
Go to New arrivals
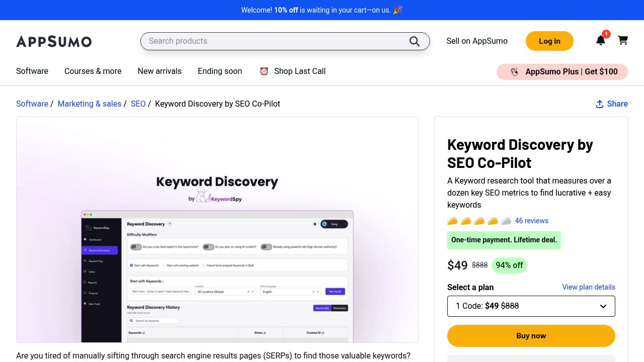(159, 71)
